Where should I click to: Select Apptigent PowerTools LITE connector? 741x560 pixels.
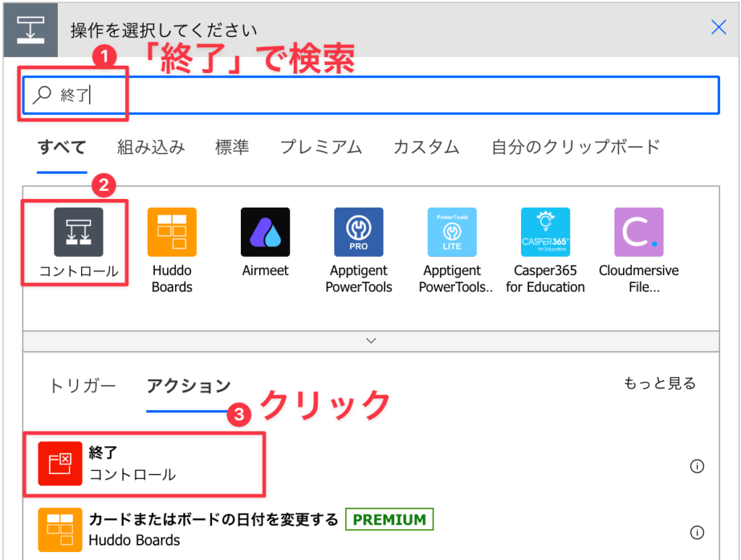click(452, 232)
